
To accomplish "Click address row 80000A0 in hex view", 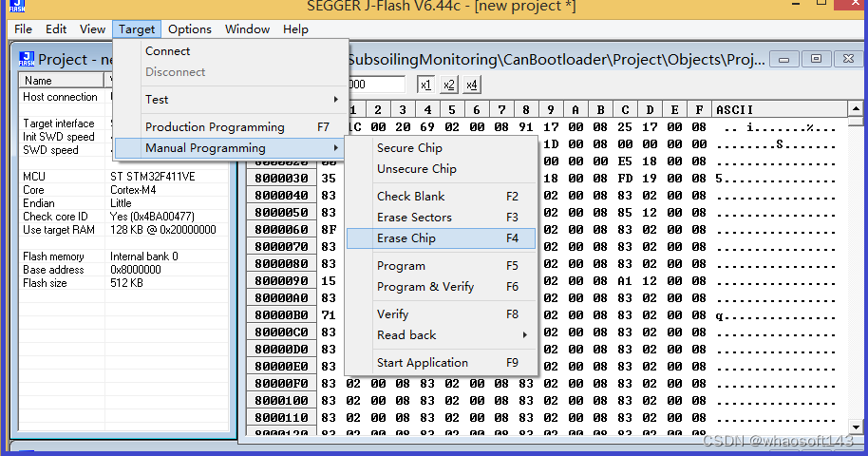I will (x=281, y=298).
